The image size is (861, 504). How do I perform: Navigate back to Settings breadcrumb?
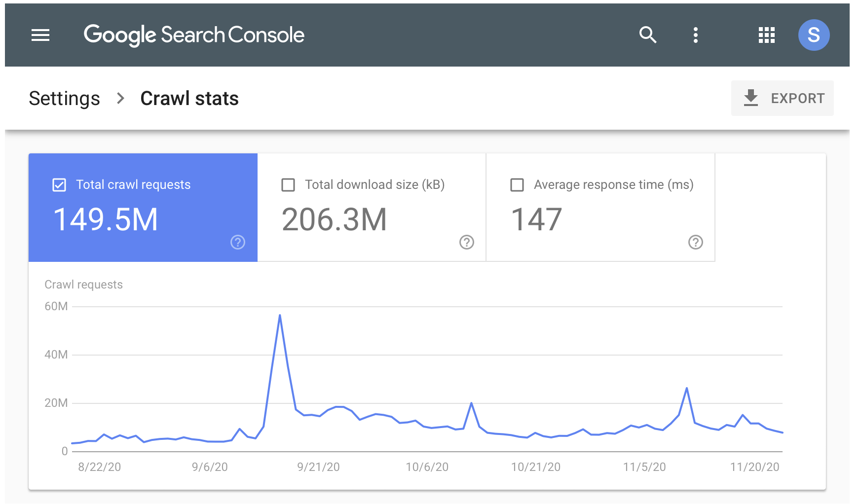[x=64, y=98]
